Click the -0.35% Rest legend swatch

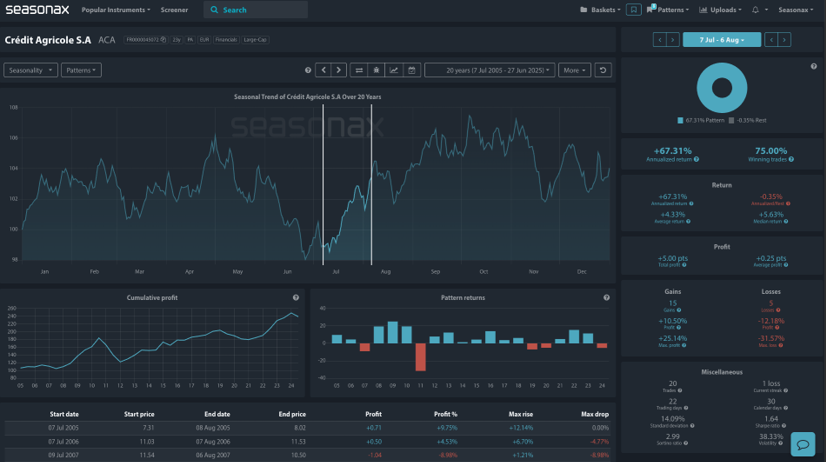pos(731,120)
